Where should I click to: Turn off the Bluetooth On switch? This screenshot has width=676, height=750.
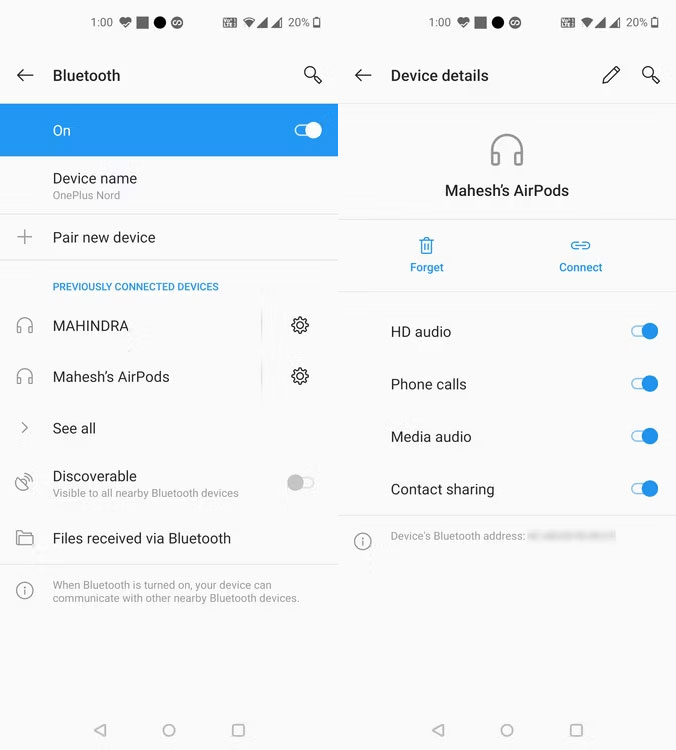pyautogui.click(x=308, y=130)
